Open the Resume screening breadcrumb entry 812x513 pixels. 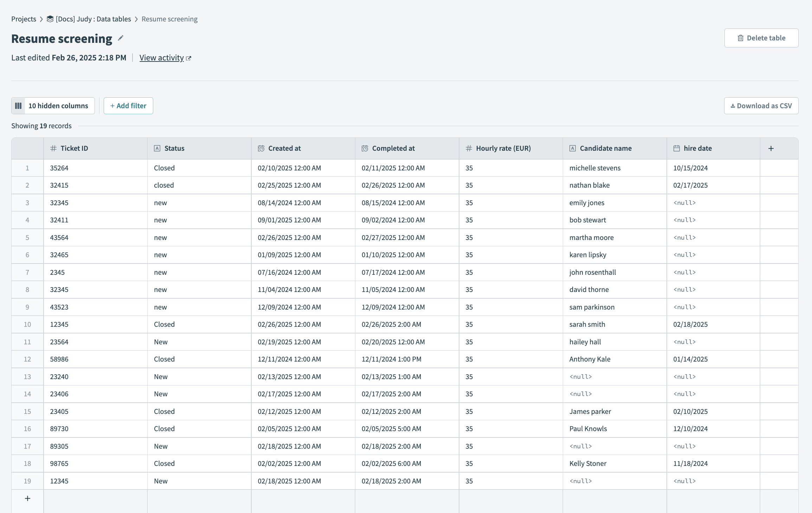coord(169,19)
